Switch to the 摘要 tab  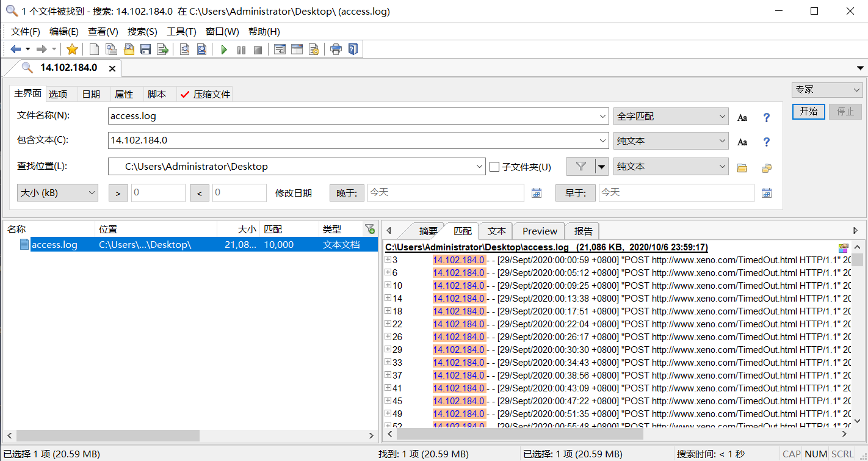(428, 231)
